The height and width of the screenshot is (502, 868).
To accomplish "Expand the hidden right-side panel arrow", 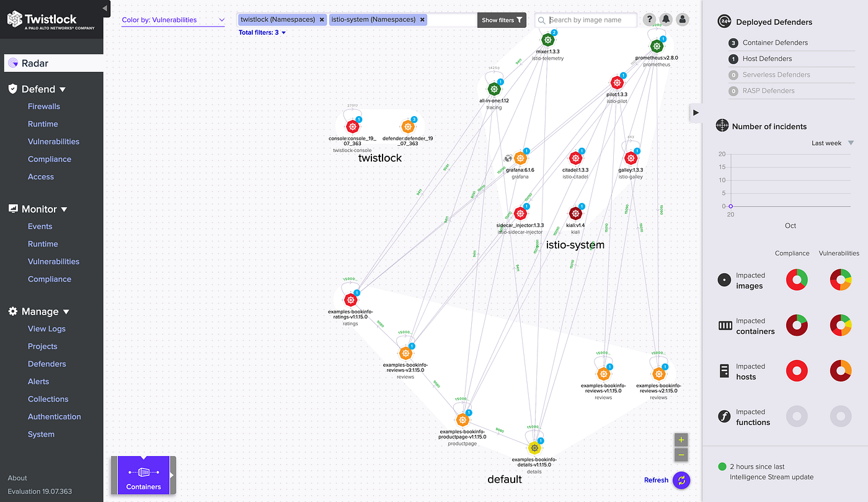I will tap(695, 113).
